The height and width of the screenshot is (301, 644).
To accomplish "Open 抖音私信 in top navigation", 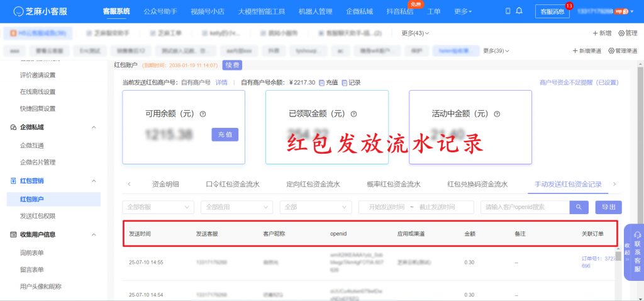I will click(399, 11).
